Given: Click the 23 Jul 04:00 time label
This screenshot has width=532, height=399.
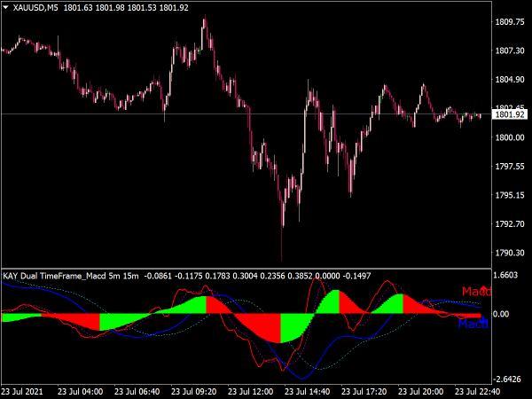Looking at the screenshot, I should [81, 392].
